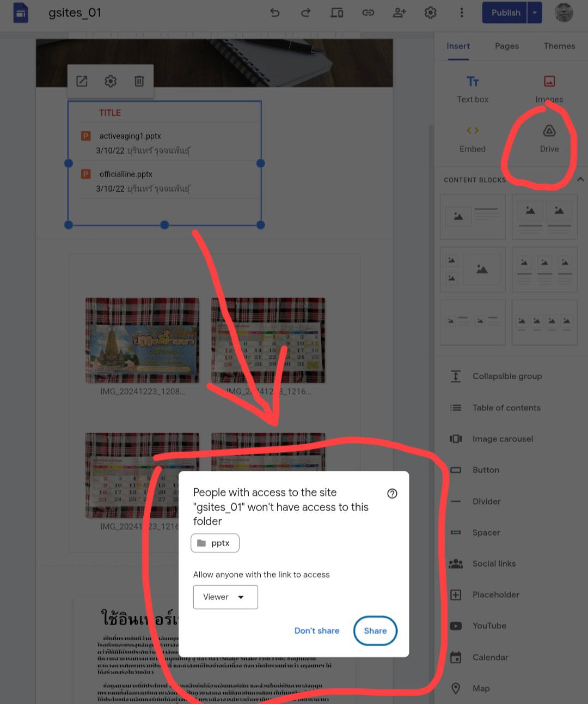Insert a Text box

473,89
